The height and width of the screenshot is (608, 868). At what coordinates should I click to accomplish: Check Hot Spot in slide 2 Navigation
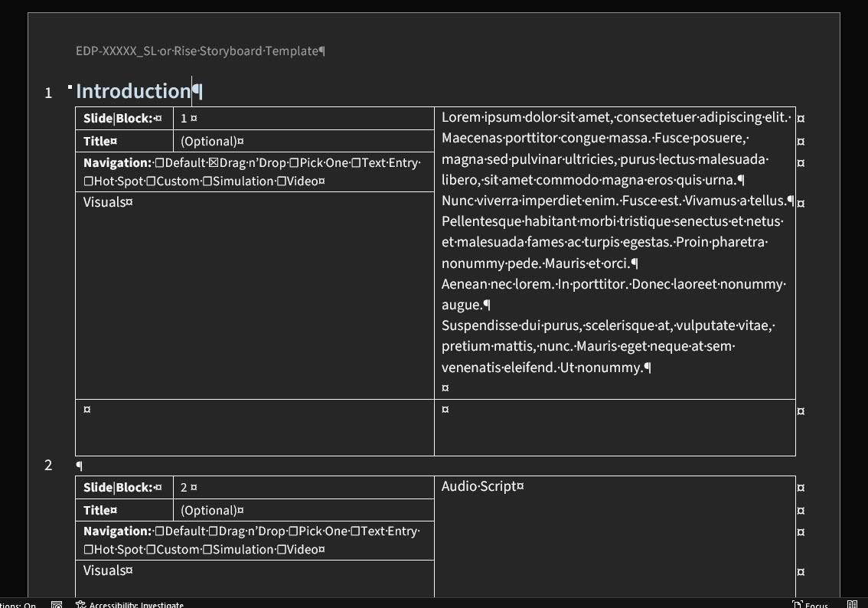pyautogui.click(x=89, y=549)
